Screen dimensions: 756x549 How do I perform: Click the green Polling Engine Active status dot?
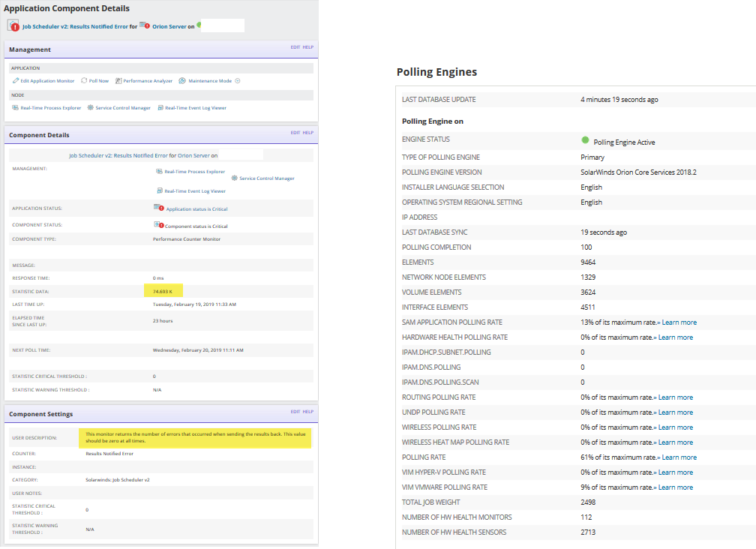coord(585,140)
